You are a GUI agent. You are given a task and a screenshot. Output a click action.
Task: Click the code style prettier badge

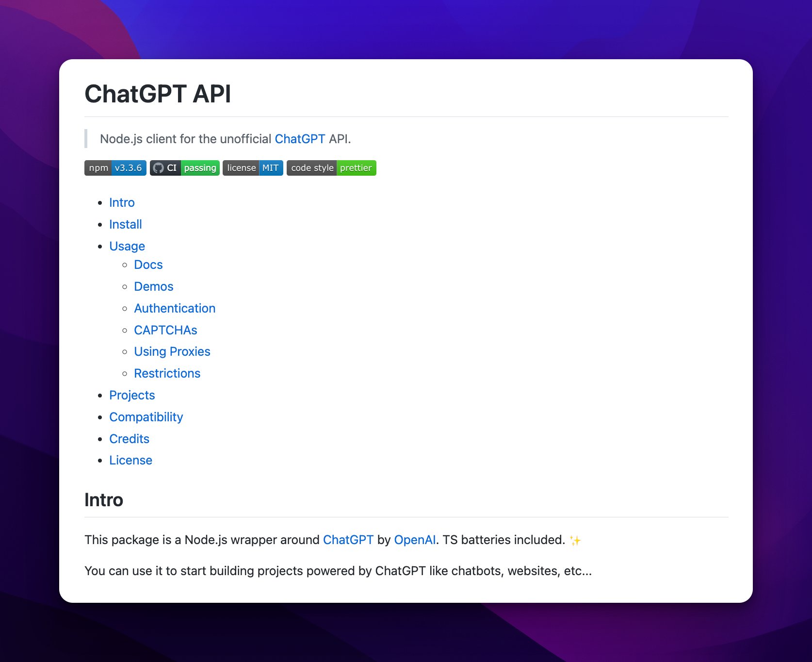pos(331,168)
